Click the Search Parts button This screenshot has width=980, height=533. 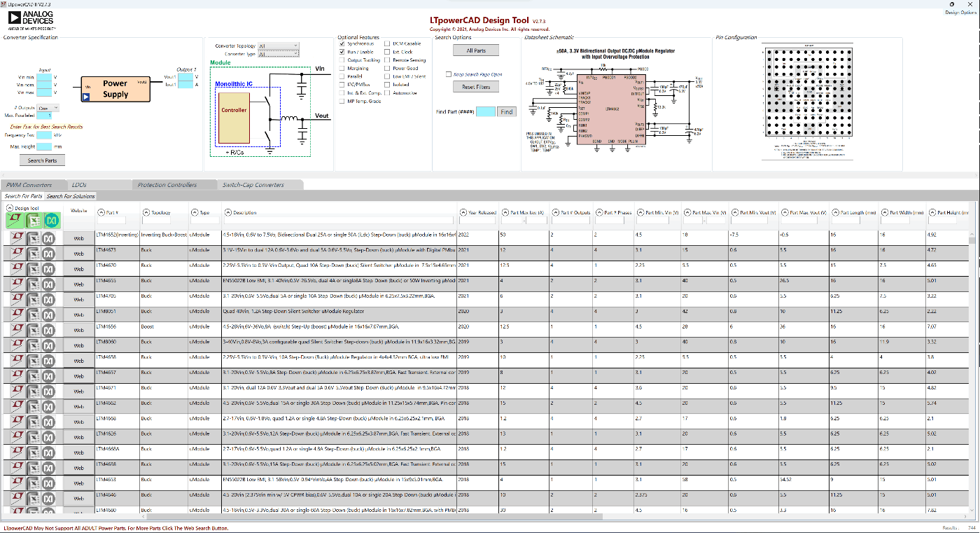(x=42, y=160)
